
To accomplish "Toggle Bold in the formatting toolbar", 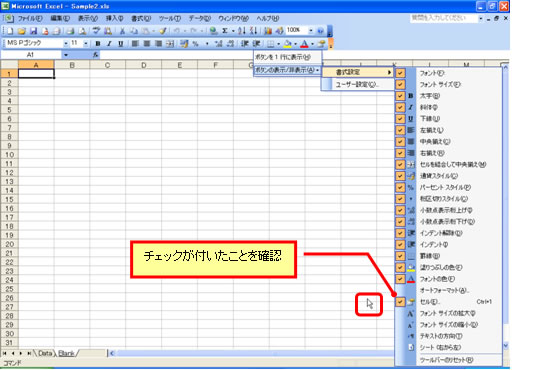I will (98, 44).
